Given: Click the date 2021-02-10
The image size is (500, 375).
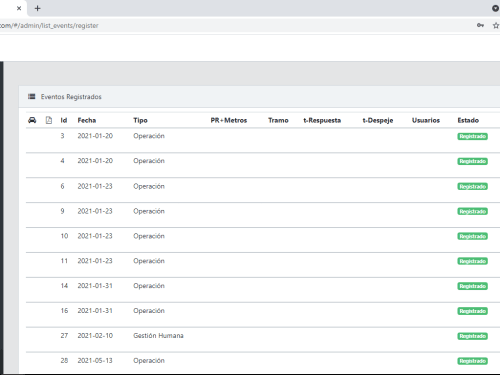Looking at the screenshot, I should 95,336.
